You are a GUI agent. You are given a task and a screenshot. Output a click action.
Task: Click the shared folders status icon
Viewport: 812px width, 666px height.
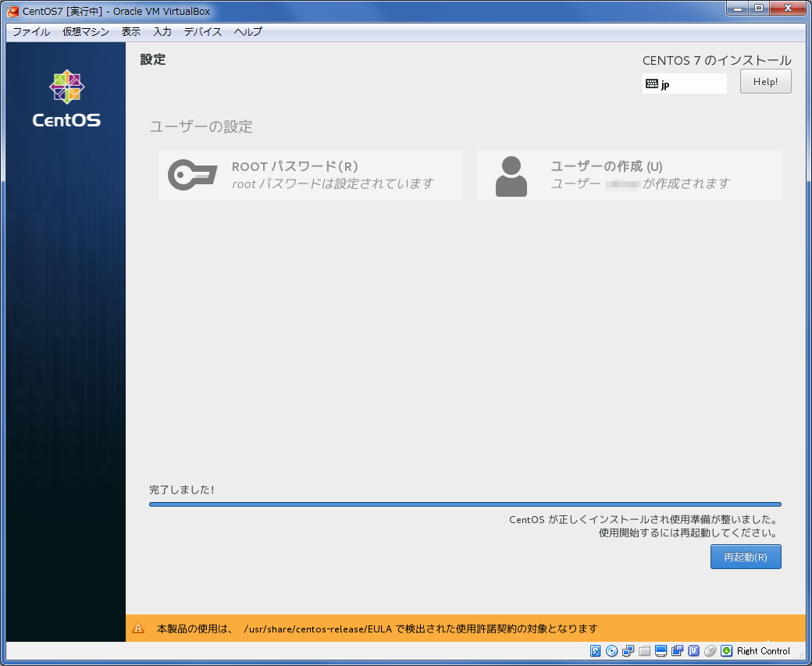645,651
